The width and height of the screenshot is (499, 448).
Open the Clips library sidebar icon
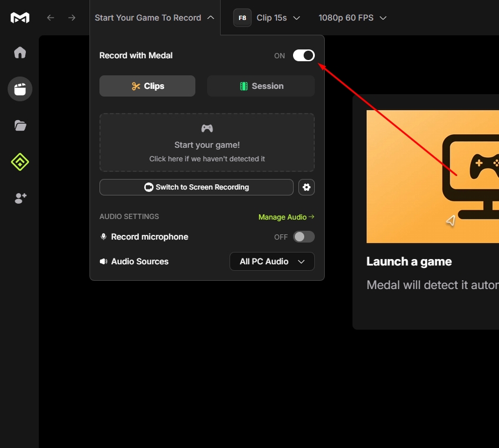[20, 89]
